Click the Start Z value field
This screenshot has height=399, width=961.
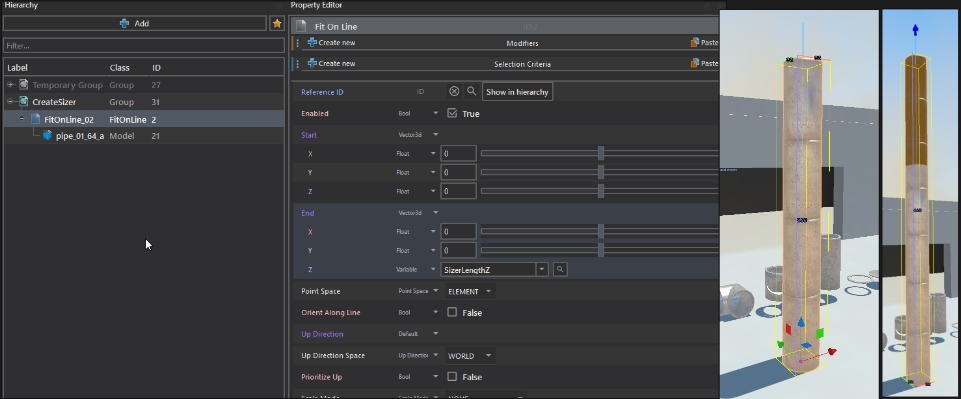pos(458,191)
